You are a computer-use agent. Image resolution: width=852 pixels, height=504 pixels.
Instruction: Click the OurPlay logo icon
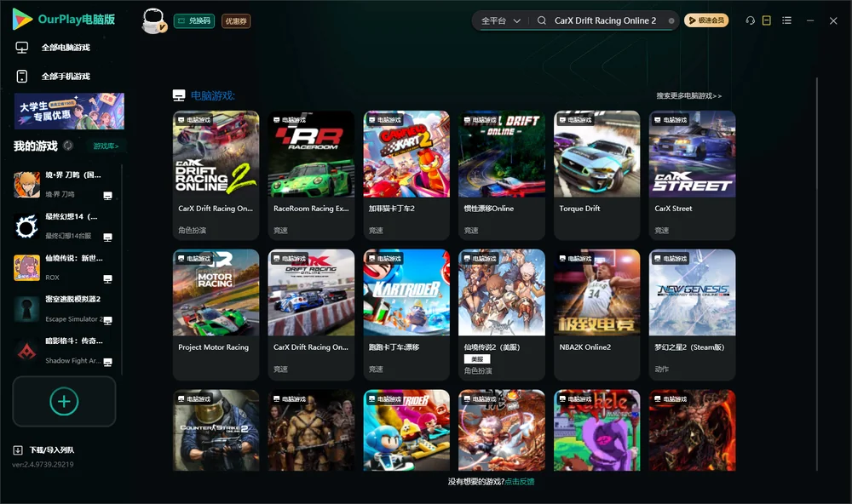click(22, 19)
